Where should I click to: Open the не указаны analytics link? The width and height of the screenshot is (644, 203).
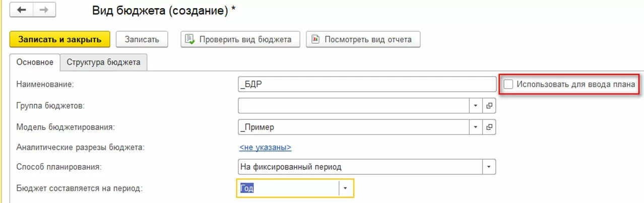265,148
